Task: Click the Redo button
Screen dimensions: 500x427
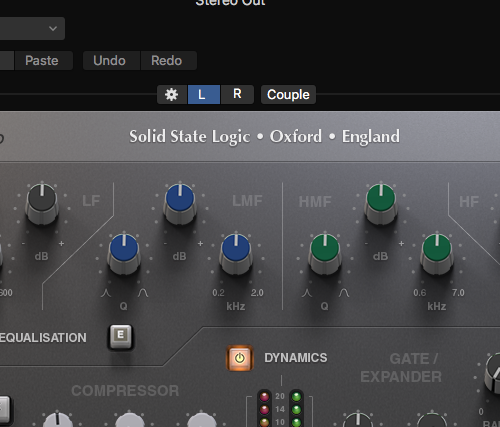Action: (x=169, y=61)
